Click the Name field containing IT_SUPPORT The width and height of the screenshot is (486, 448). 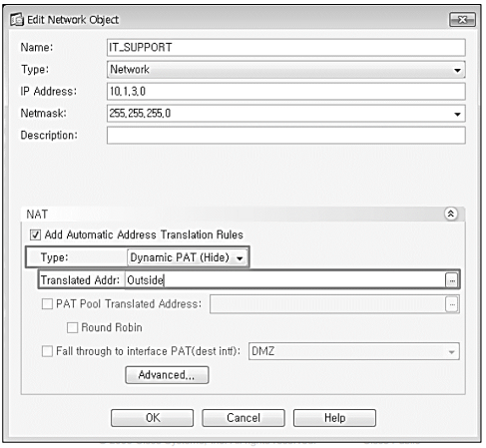(x=286, y=48)
